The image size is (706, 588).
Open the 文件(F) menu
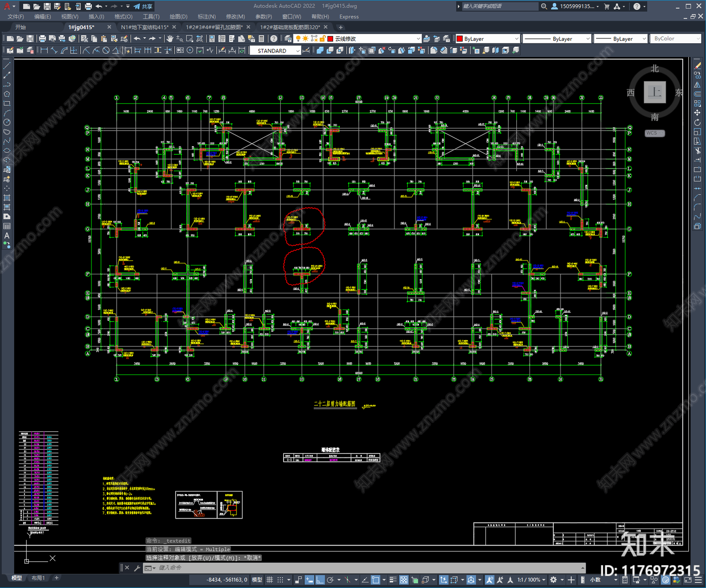[x=16, y=17]
